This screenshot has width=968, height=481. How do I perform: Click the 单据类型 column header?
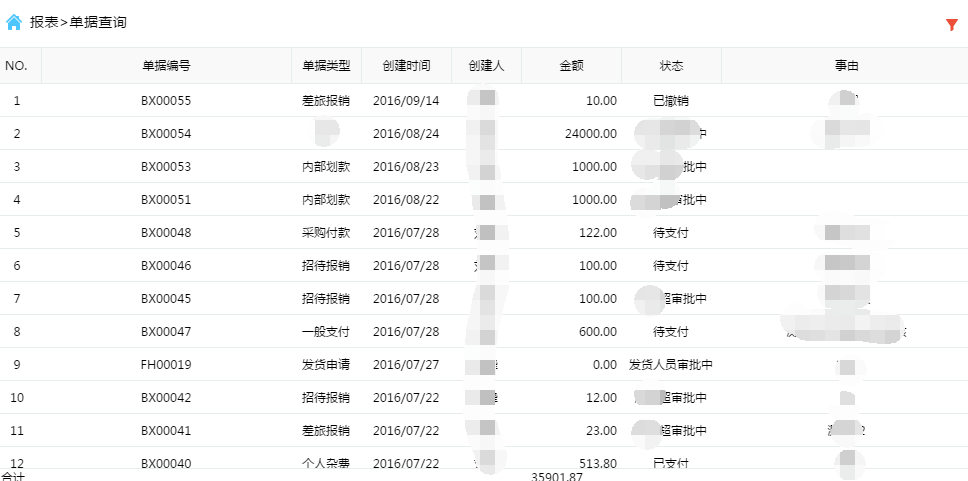coord(326,66)
